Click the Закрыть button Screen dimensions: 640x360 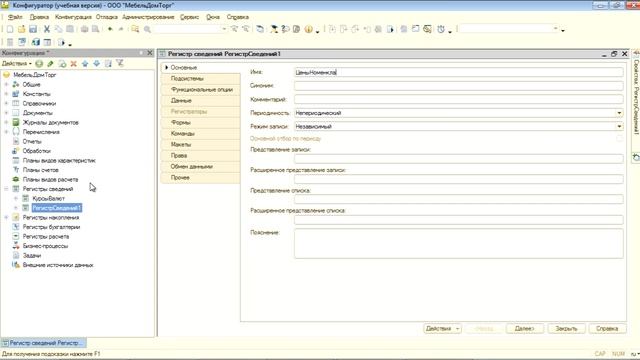click(x=566, y=329)
